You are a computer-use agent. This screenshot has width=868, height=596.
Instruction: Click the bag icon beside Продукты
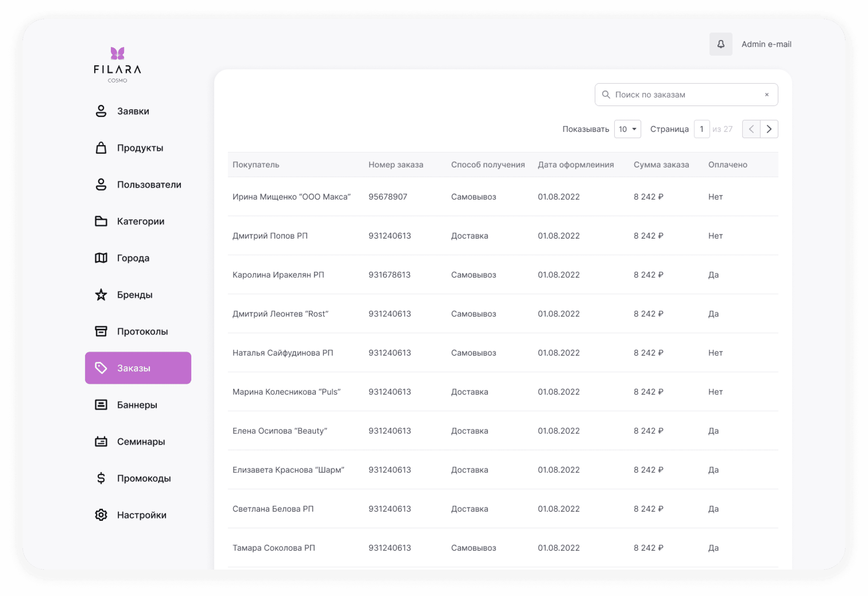click(101, 148)
